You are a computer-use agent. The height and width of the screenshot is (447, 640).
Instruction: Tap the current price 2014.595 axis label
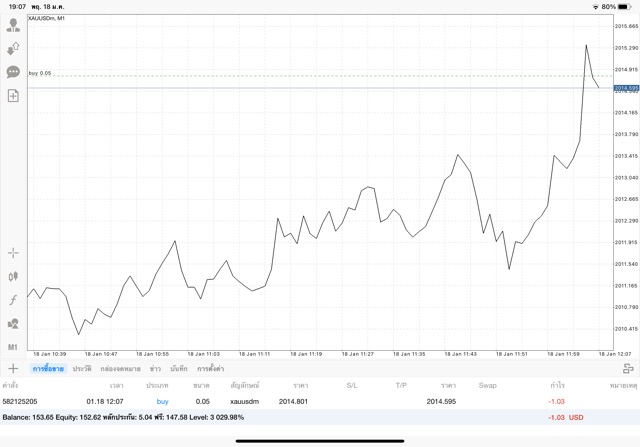(627, 88)
